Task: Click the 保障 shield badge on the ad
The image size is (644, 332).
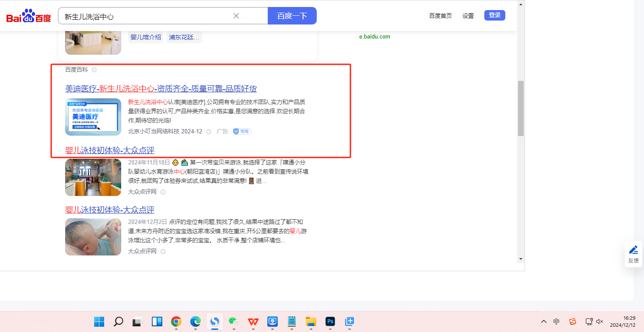Action: click(242, 131)
